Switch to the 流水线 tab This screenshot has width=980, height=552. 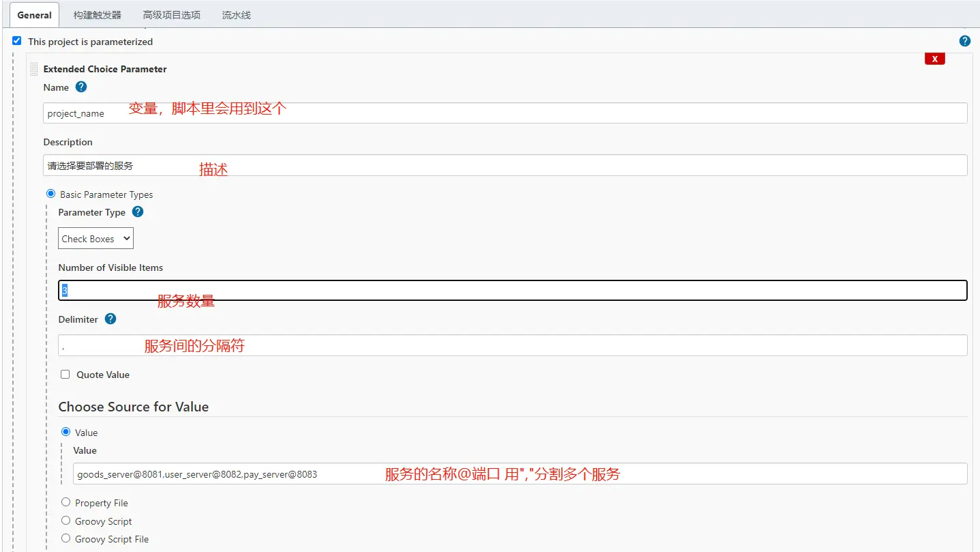click(x=236, y=15)
